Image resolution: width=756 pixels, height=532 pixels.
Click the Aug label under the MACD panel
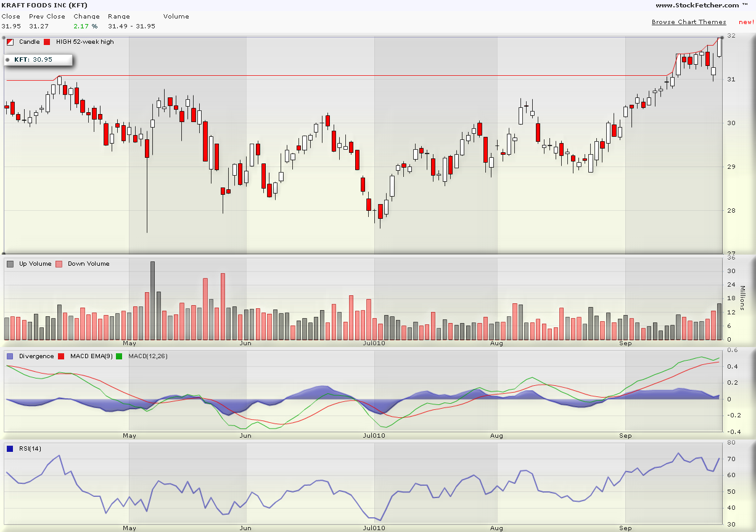click(496, 436)
